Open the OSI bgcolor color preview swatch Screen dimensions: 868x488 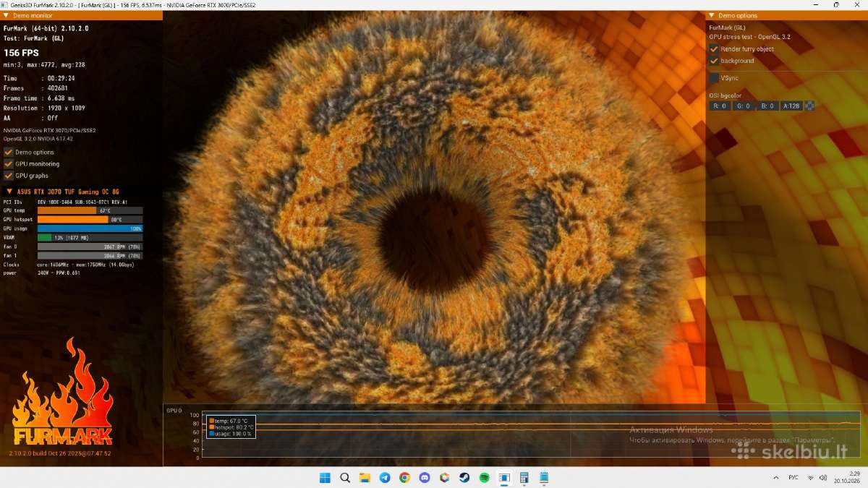click(810, 106)
